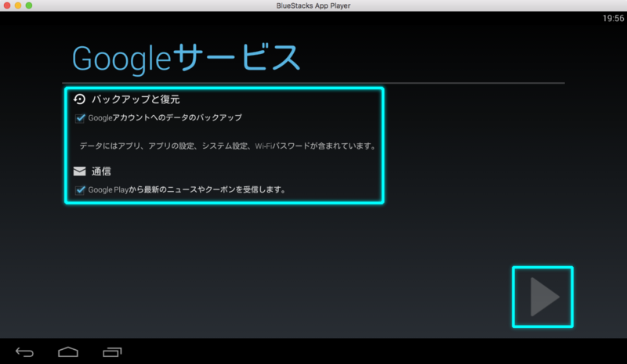Image resolution: width=627 pixels, height=364 pixels.
Task: Click the Googleサービス page title
Action: [x=186, y=58]
